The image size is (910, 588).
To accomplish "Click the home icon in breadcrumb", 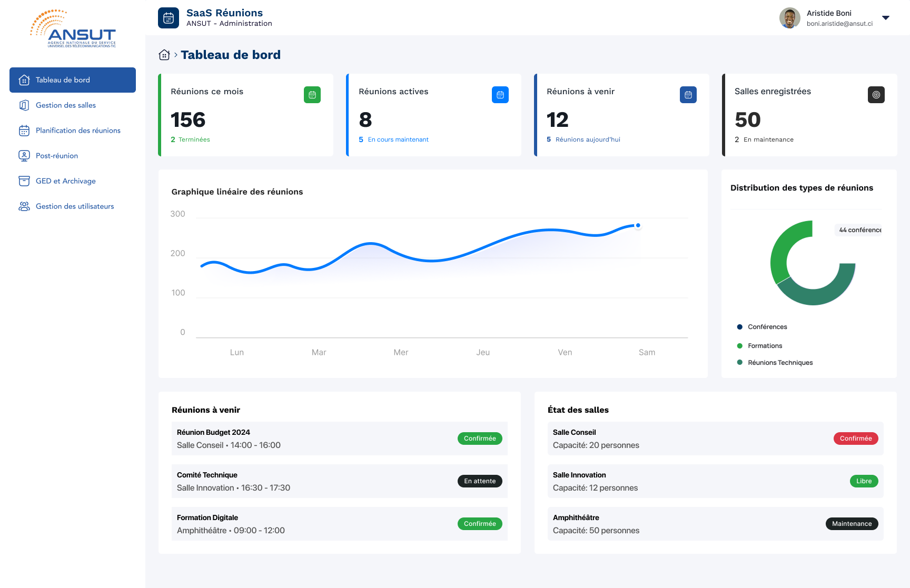I will (x=164, y=55).
